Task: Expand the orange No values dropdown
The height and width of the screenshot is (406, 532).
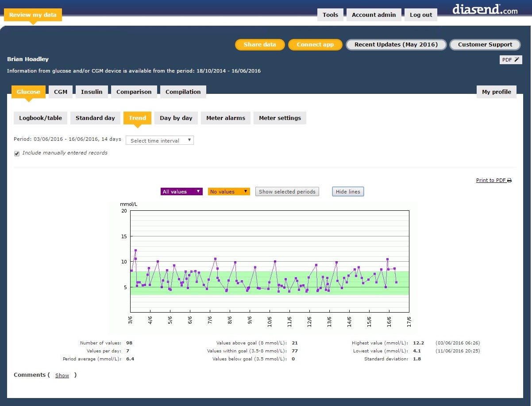Action: pos(229,192)
